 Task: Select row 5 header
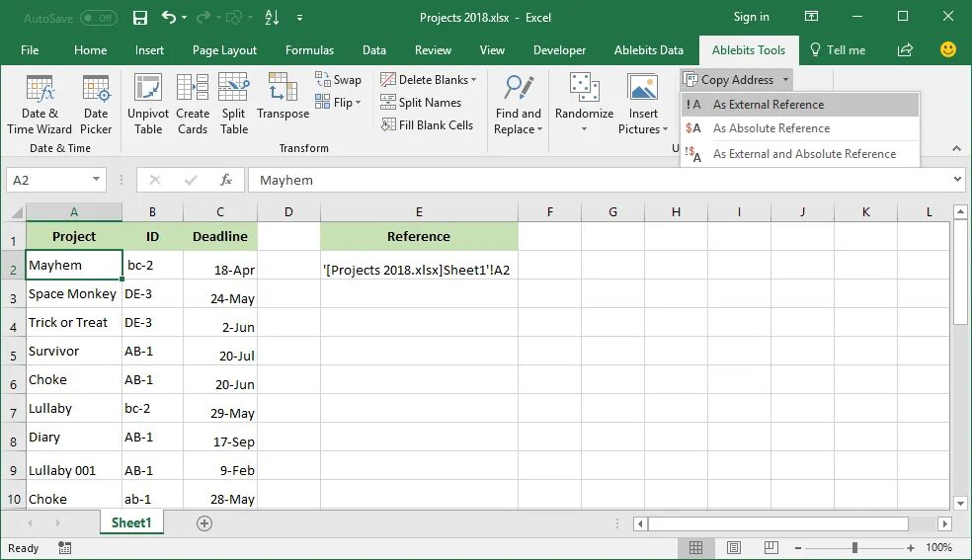[13, 352]
